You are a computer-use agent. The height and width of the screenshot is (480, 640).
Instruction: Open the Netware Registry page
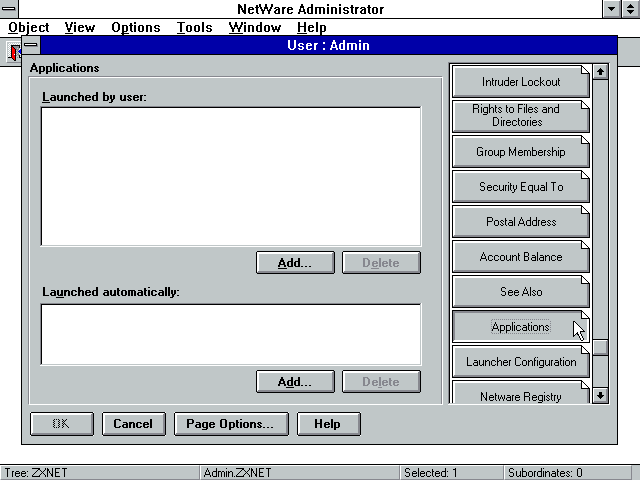pos(521,393)
